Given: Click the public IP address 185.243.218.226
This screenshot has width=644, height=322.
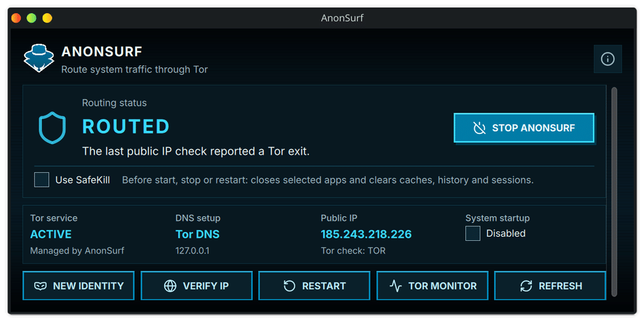Looking at the screenshot, I should [x=367, y=234].
